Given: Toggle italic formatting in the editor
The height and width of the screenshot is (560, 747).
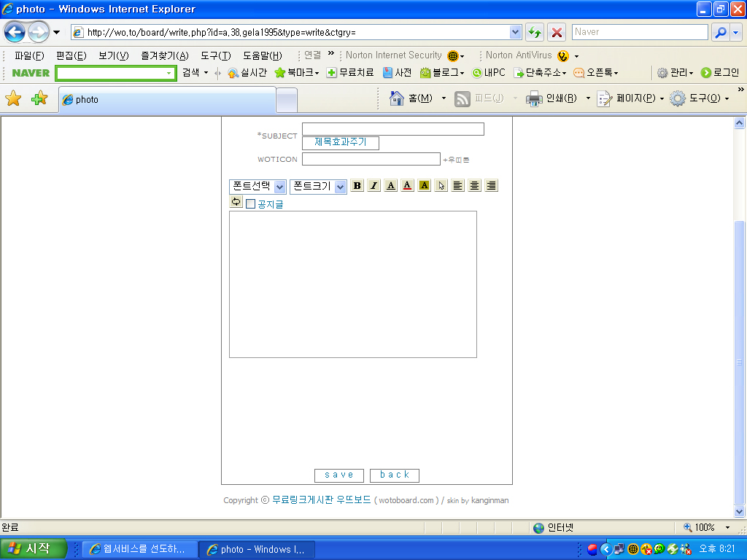Looking at the screenshot, I should (373, 186).
